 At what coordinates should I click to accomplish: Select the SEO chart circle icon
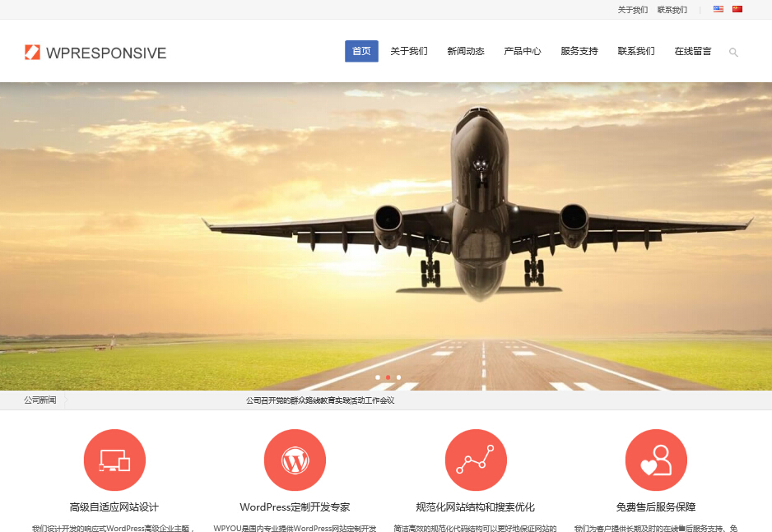(476, 460)
